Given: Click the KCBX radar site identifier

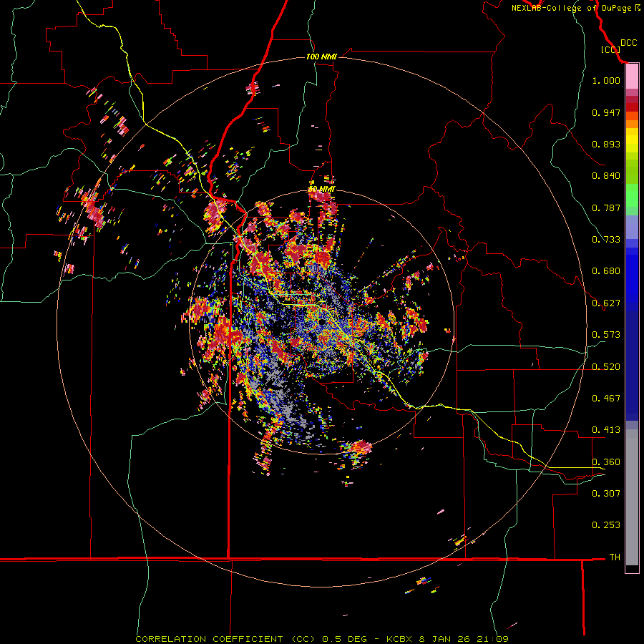Looking at the screenshot, I should (x=401, y=639).
